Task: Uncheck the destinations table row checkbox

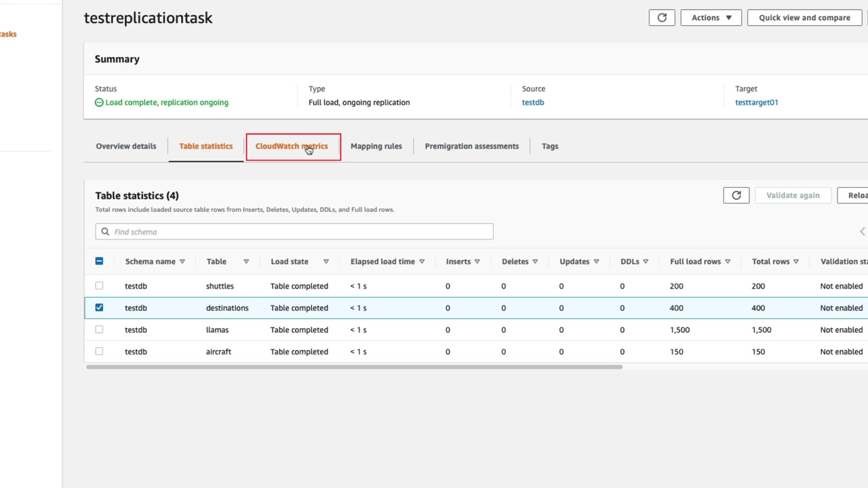Action: click(99, 308)
